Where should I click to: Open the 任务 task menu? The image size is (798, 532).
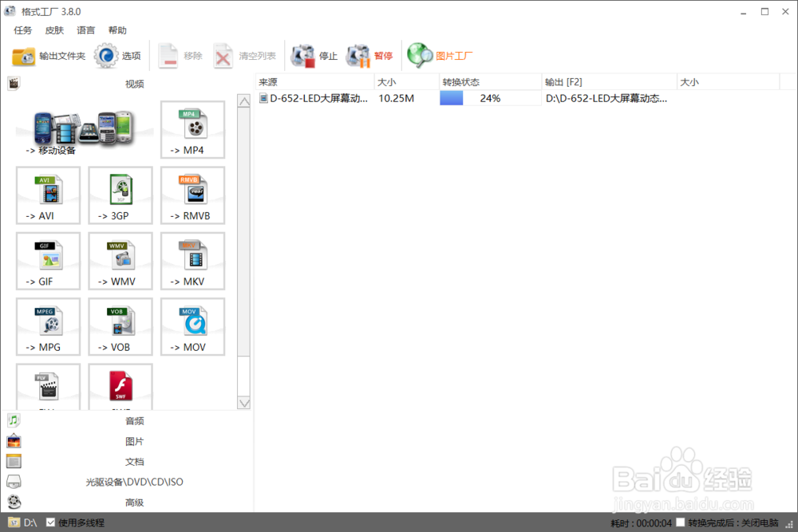click(x=23, y=30)
